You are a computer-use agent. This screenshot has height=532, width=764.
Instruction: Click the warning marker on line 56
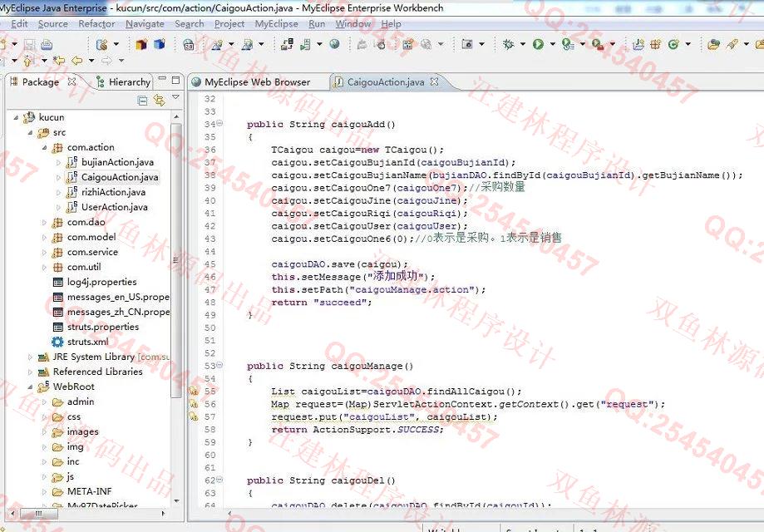194,403
